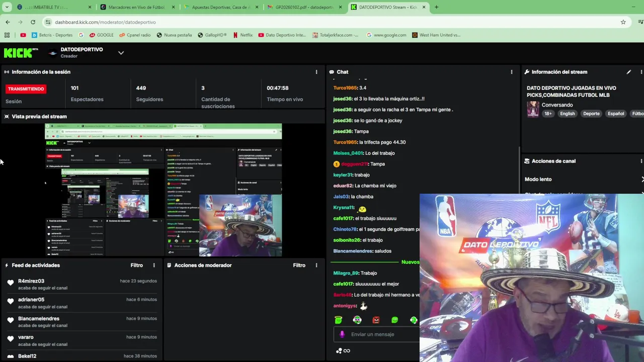Select the green laughing emote in chat
This screenshot has height=362, width=644.
(x=395, y=320)
